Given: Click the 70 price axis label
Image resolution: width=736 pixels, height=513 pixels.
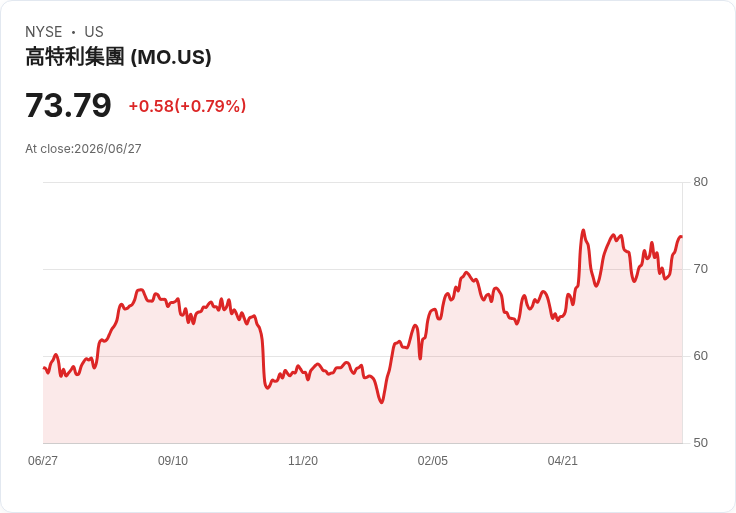Looking at the screenshot, I should 700,269.
